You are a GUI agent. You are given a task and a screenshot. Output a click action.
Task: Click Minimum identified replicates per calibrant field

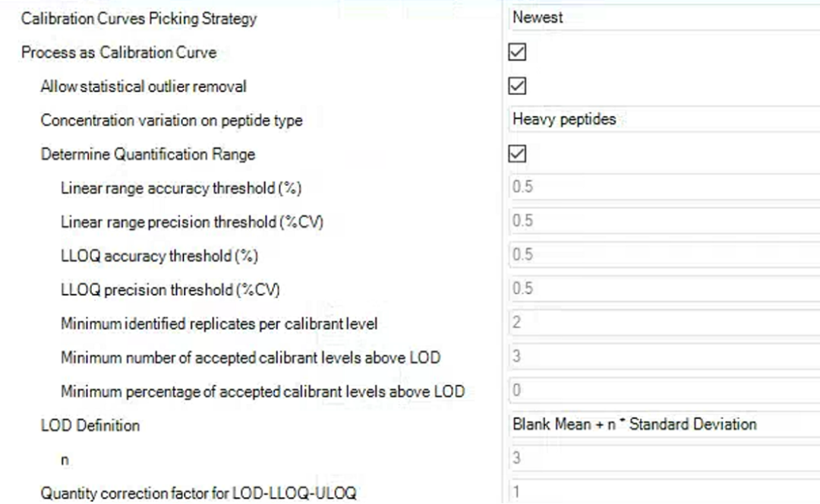(x=664, y=323)
